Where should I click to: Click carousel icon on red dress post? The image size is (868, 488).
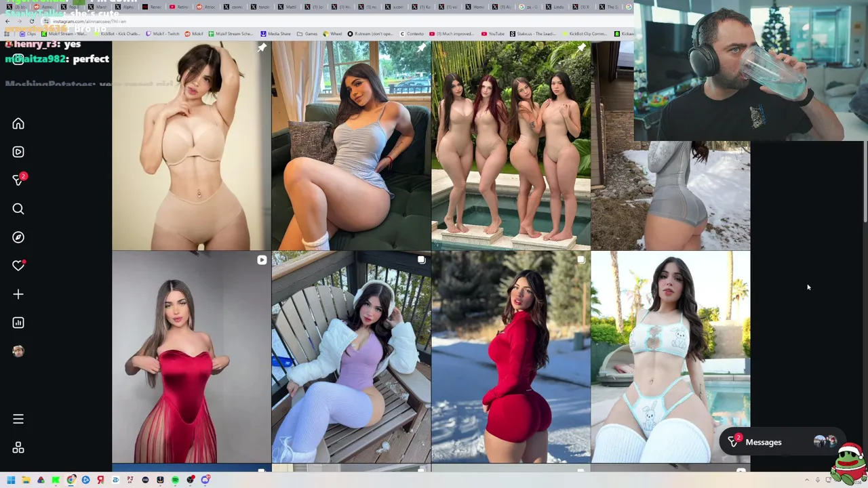pos(262,260)
